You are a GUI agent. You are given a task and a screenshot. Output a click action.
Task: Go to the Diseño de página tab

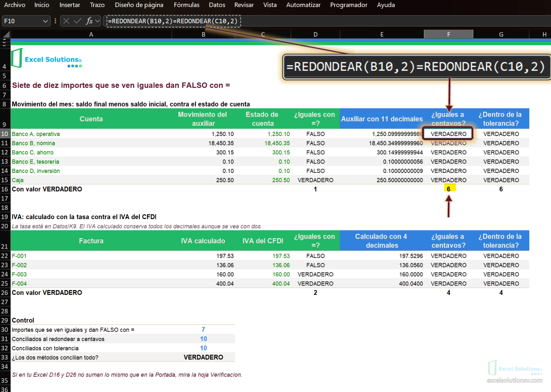[x=139, y=5]
